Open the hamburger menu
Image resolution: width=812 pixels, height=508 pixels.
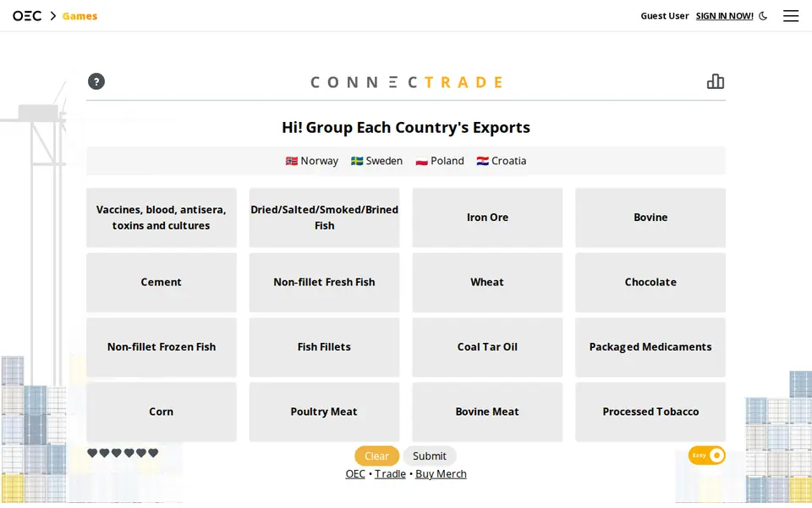(790, 16)
